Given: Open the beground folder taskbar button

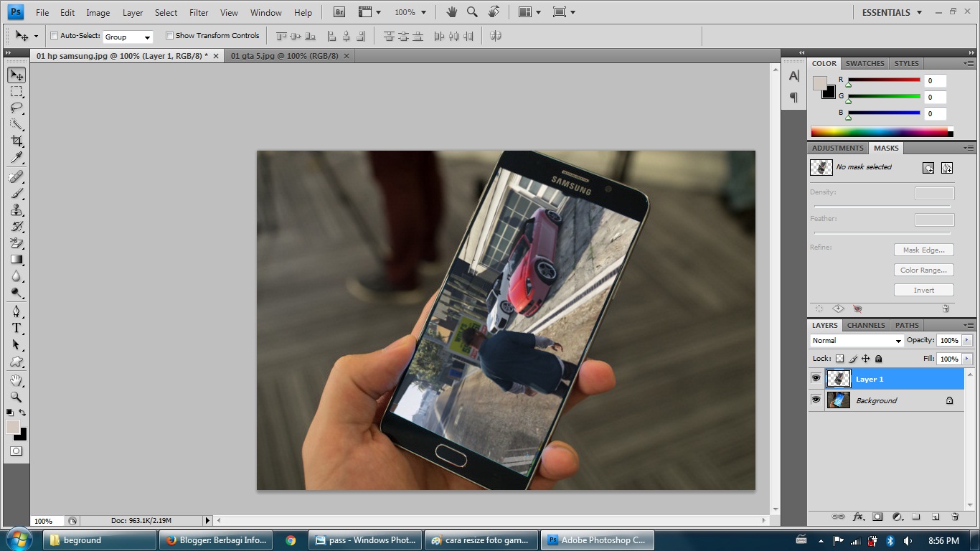Looking at the screenshot, I should [100, 540].
